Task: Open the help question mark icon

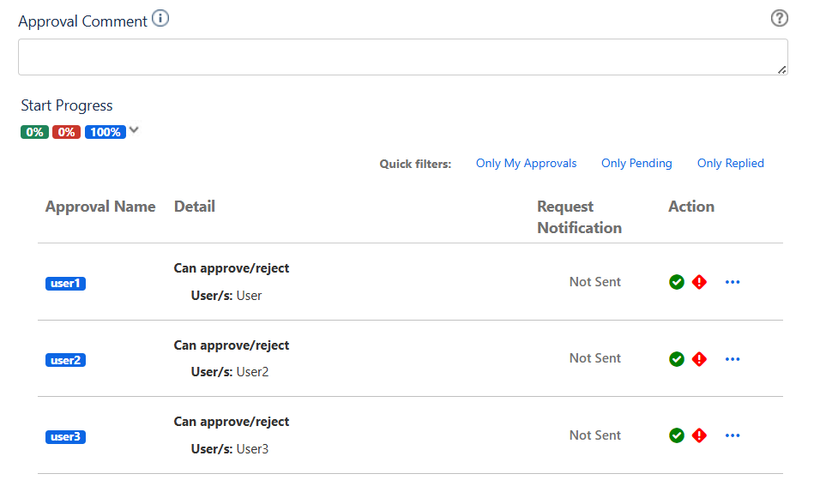Action: point(779,18)
